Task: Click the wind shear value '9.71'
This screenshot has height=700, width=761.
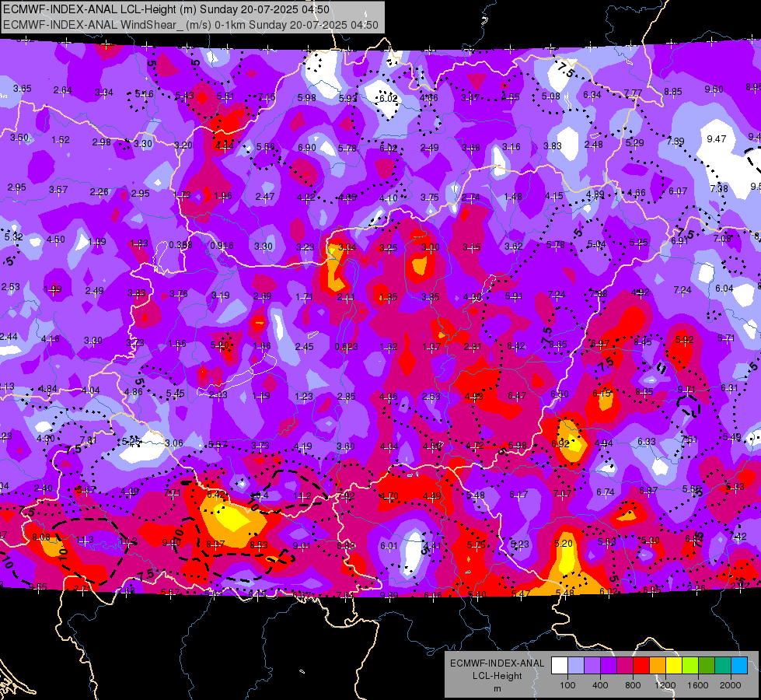Action: coord(686,389)
